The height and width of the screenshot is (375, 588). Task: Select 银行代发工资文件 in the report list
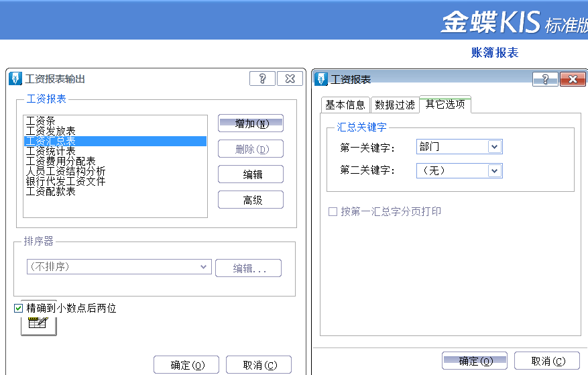pos(115,182)
